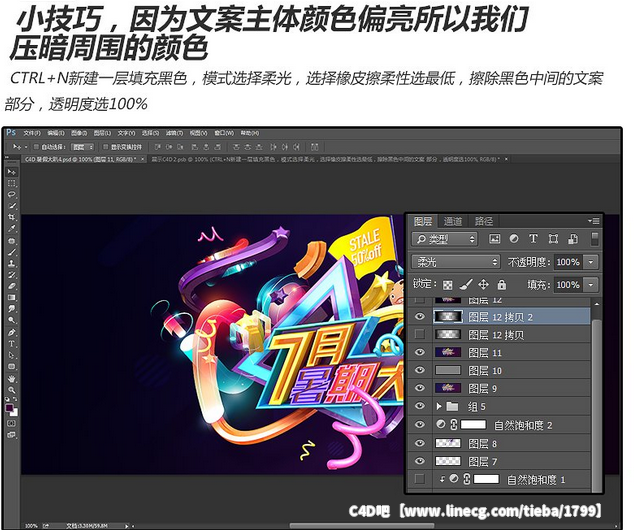Open the 不透明度 opacity dropdown arrow
Screen dimensions: 635x530
(591, 262)
